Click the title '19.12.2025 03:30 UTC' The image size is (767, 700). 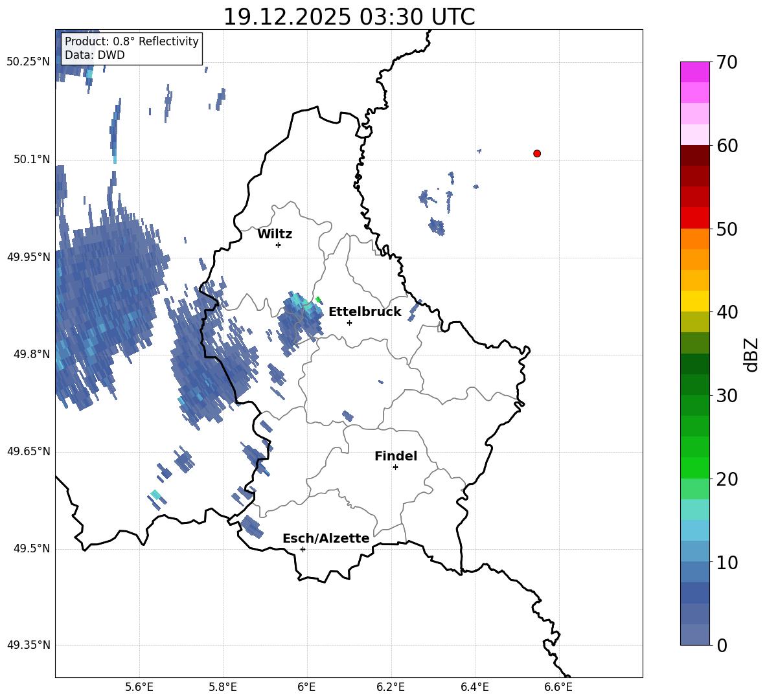point(349,17)
